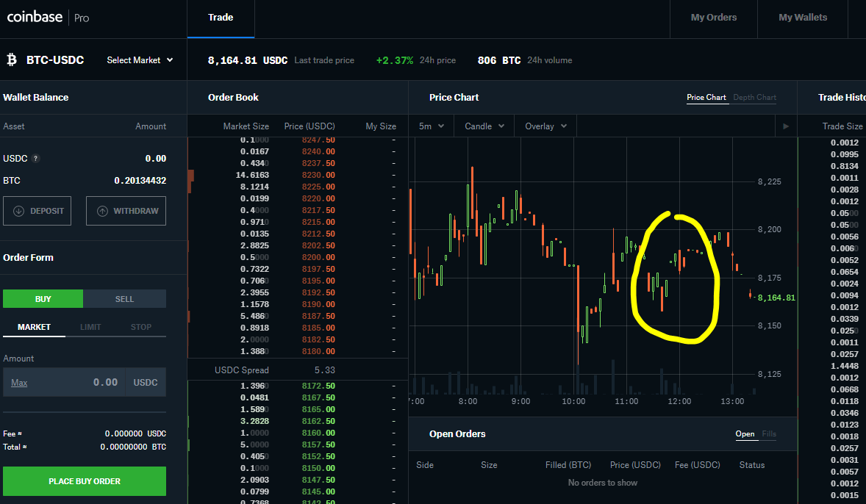Select the 8172.50 bid price
Image resolution: width=866 pixels, height=504 pixels.
click(x=318, y=386)
